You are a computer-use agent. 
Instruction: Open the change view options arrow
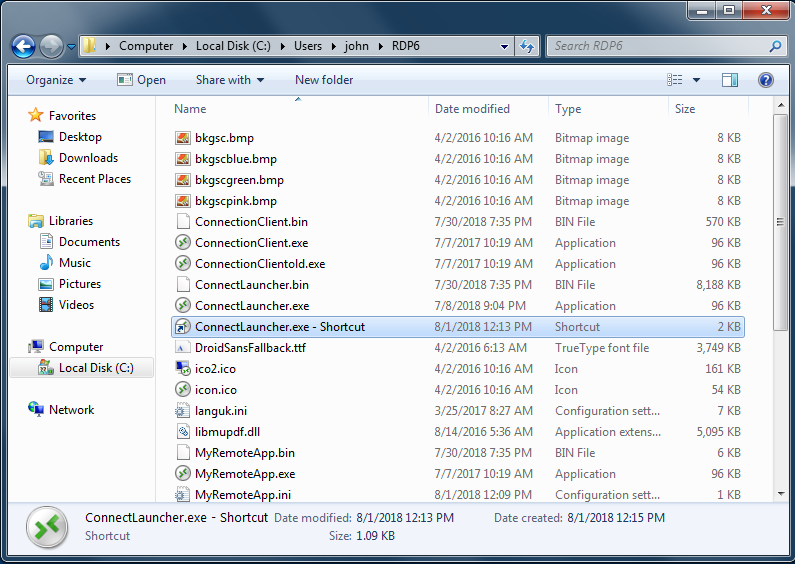tap(696, 80)
